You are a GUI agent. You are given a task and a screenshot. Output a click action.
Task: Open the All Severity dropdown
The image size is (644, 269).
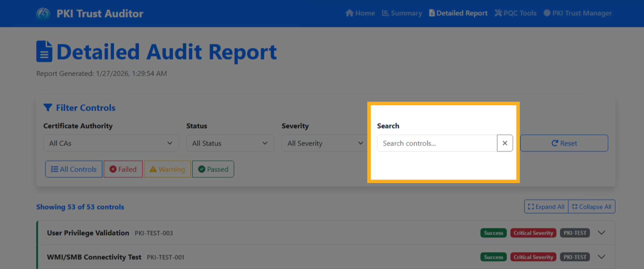325,143
